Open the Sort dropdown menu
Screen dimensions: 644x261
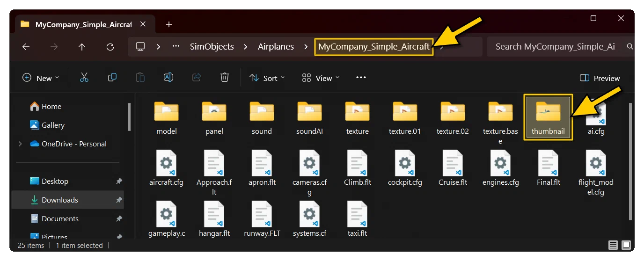pos(267,78)
